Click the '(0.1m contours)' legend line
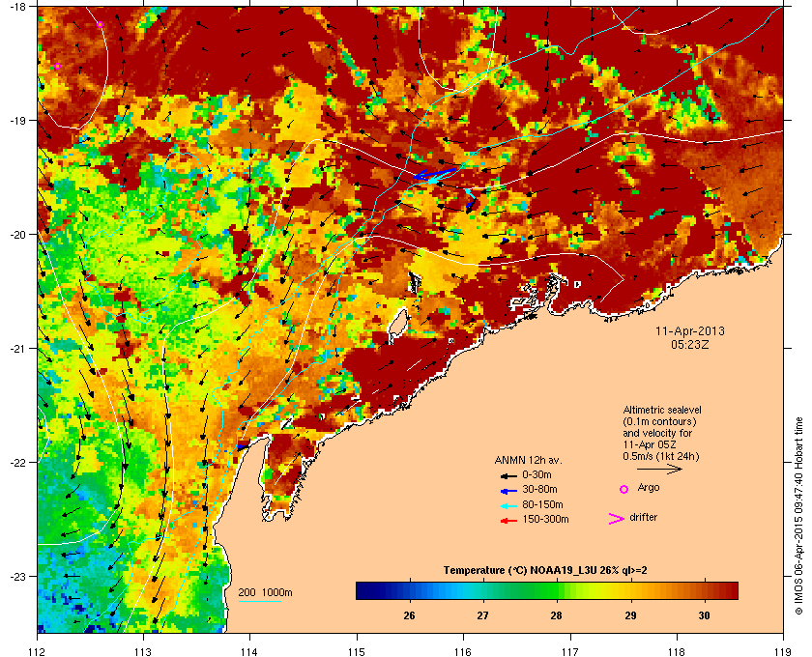Image resolution: width=812 pixels, height=657 pixels. tap(659, 421)
